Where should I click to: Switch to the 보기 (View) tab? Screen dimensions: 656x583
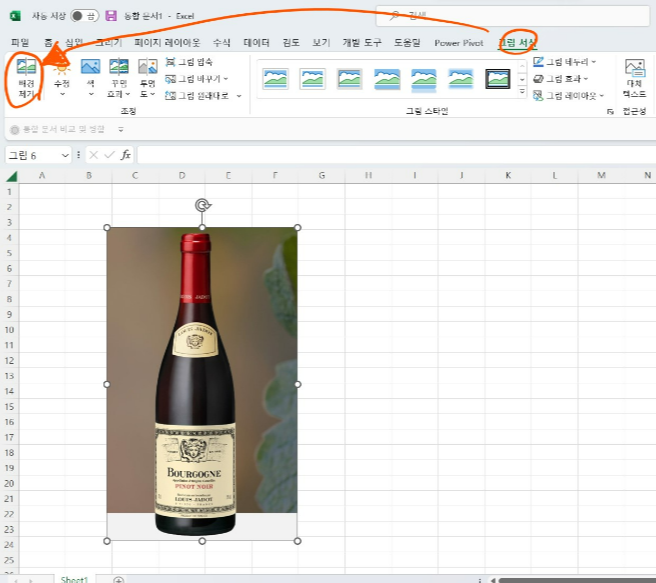(x=321, y=42)
